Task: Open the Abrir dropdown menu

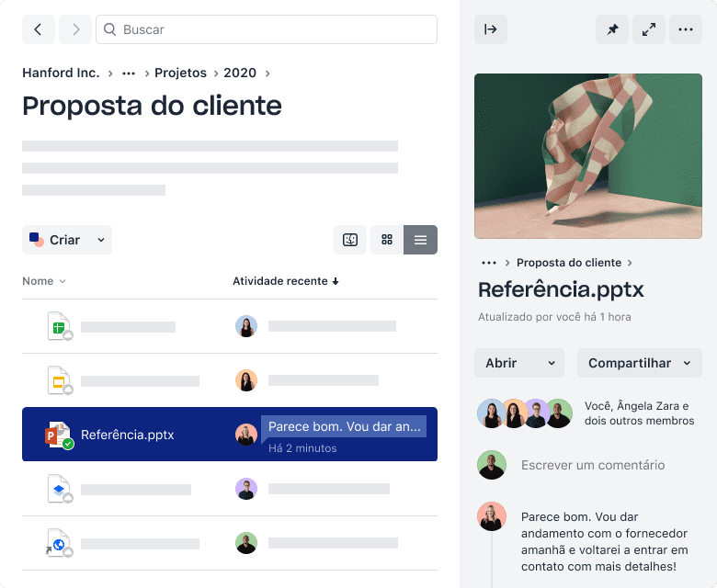Action: (x=519, y=363)
